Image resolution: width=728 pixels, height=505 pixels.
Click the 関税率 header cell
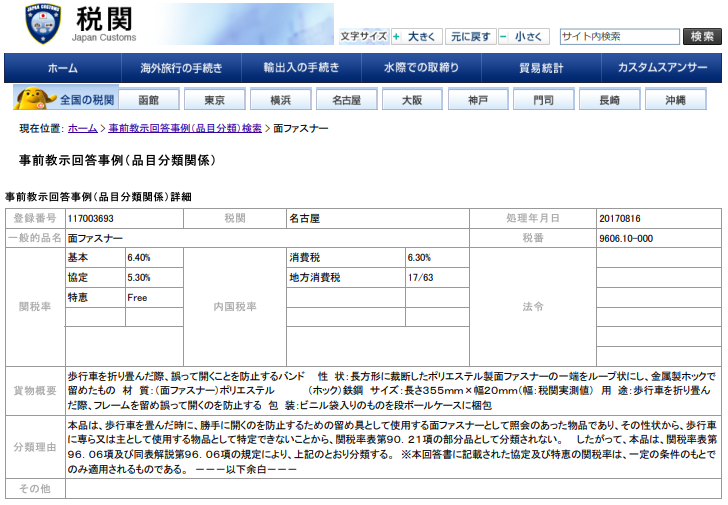35,307
